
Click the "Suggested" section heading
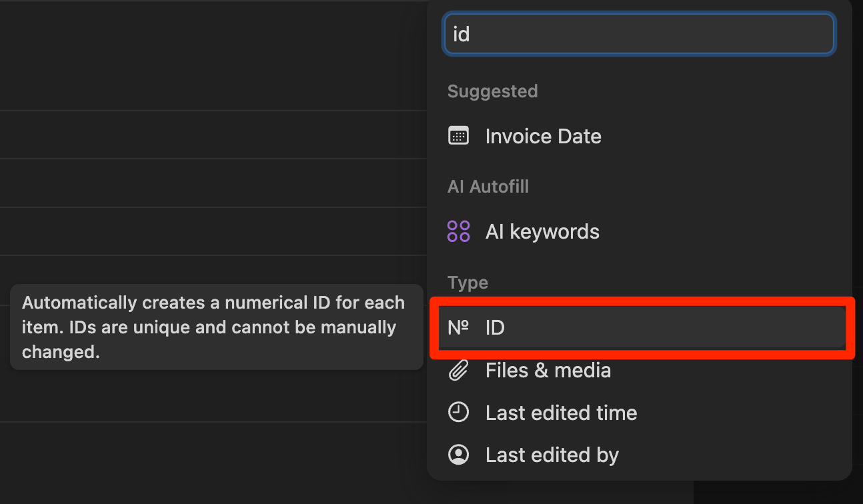tap(492, 91)
